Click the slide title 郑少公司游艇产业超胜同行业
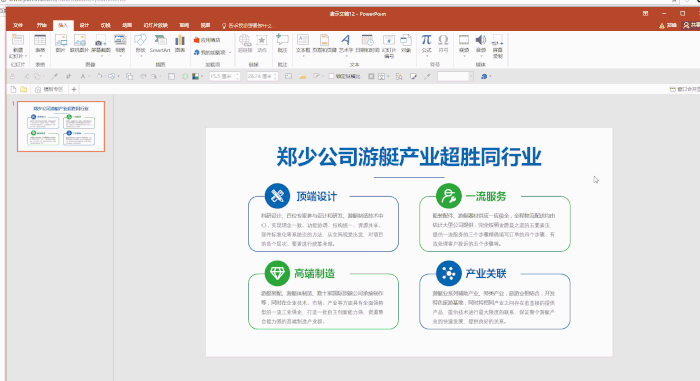700x381 pixels. point(408,157)
